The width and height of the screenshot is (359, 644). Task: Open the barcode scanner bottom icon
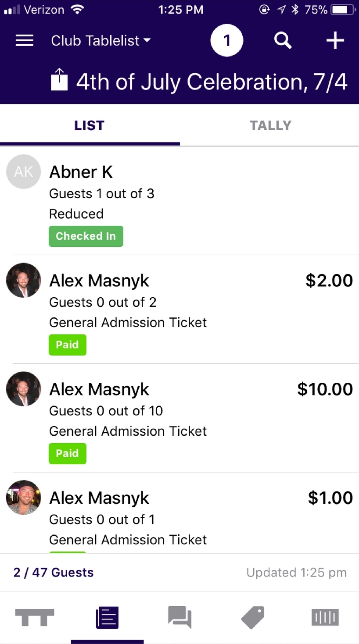pyautogui.click(x=325, y=617)
